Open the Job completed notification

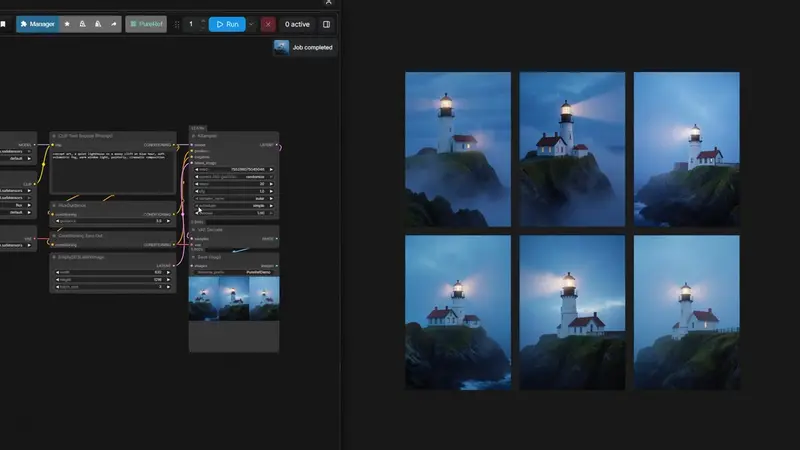[305, 47]
